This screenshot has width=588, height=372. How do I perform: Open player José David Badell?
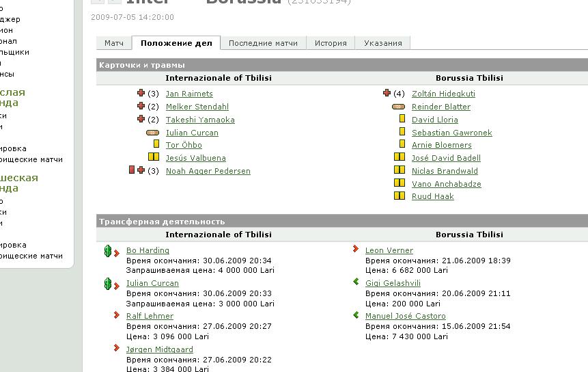pyautogui.click(x=446, y=158)
